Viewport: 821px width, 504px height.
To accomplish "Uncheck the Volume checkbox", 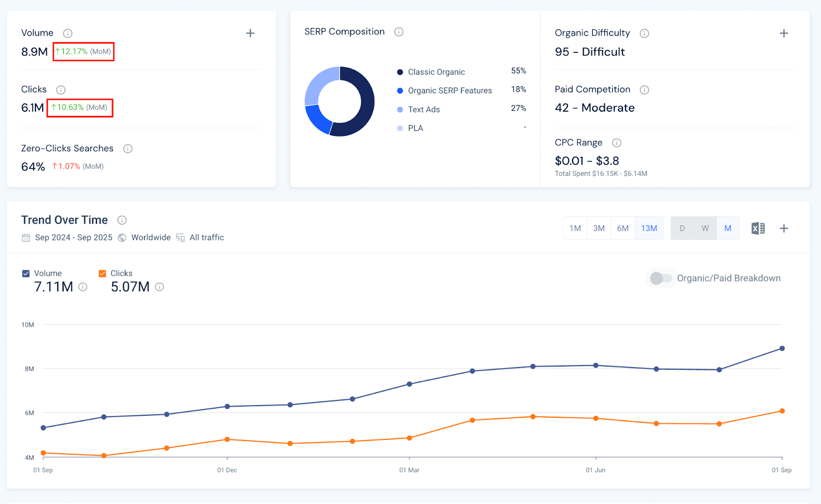I will (x=26, y=273).
